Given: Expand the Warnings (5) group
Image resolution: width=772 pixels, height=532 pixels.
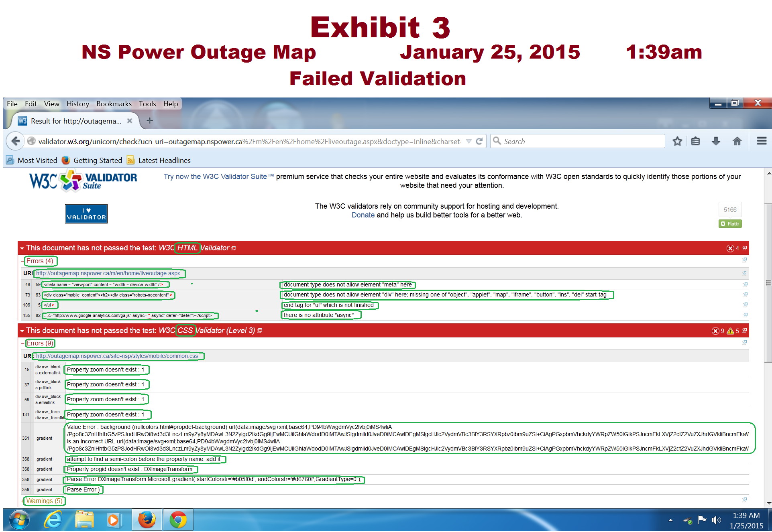Looking at the screenshot, I should 23,501.
